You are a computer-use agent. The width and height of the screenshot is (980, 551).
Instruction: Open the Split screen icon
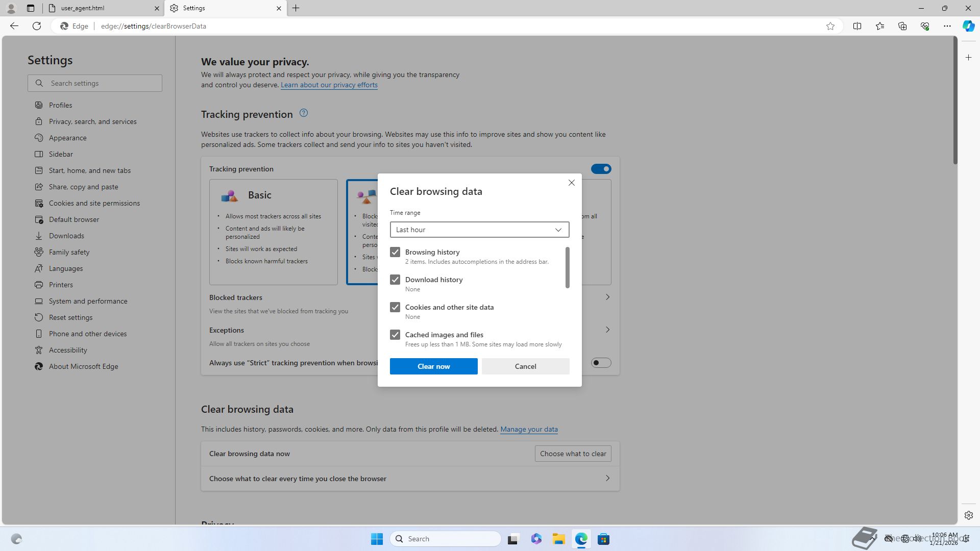pyautogui.click(x=857, y=26)
